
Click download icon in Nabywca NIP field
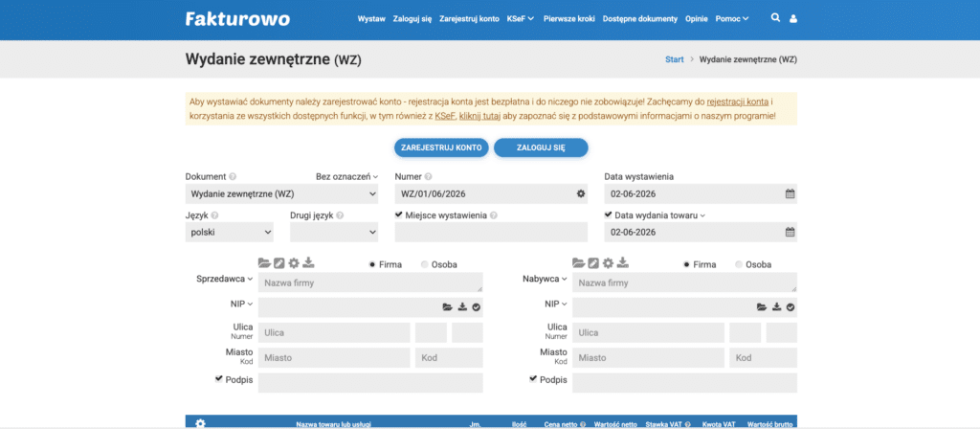click(777, 307)
